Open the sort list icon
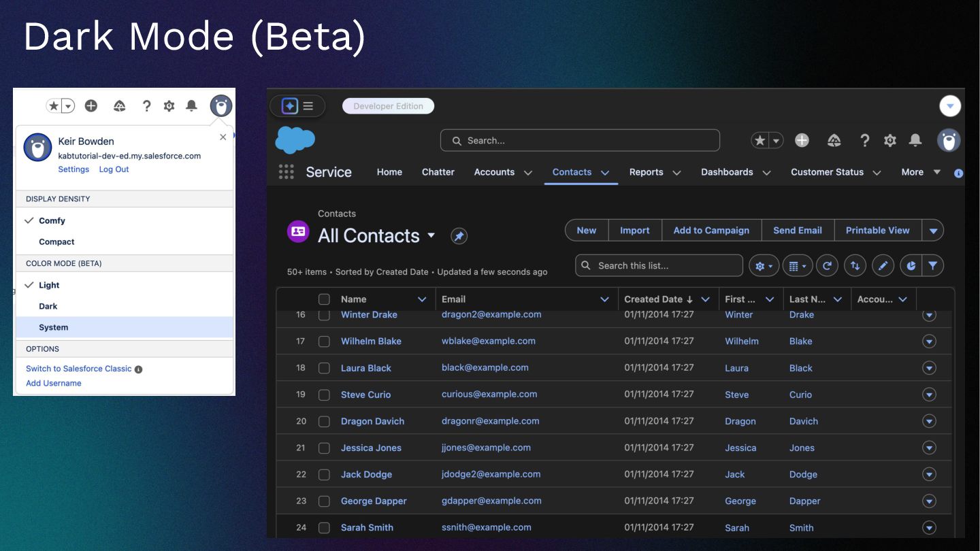 tap(855, 265)
